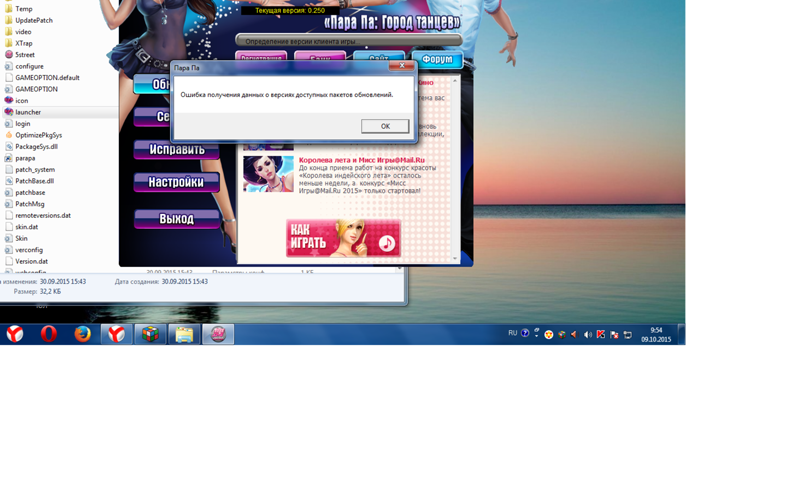Open Opera from the taskbar
The height and width of the screenshot is (501, 800).
pos(48,334)
